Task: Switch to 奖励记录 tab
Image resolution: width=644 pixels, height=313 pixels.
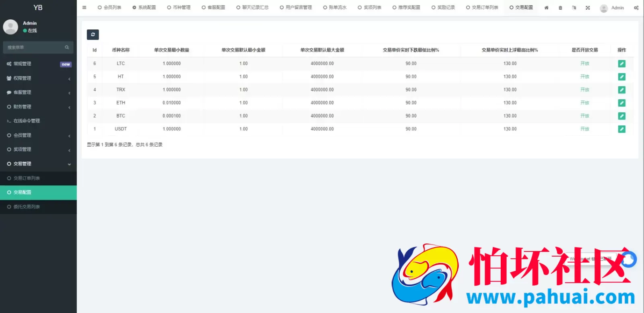Action: tap(443, 8)
